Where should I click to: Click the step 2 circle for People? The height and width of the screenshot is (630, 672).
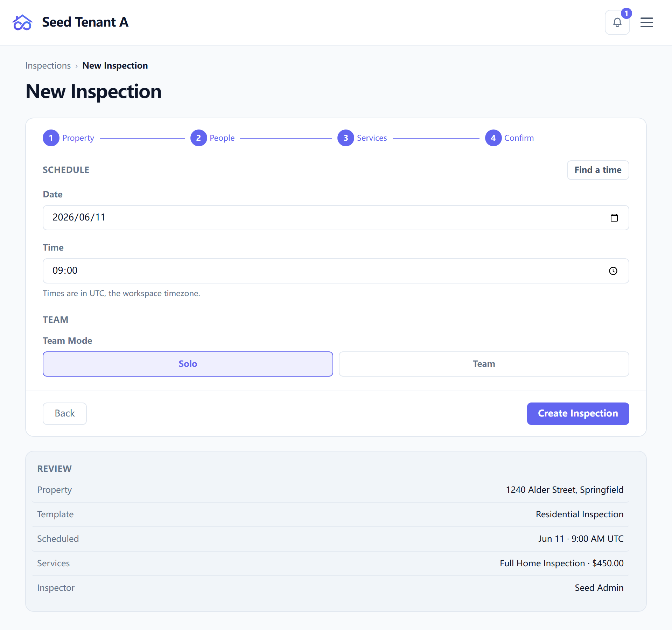pyautogui.click(x=198, y=138)
